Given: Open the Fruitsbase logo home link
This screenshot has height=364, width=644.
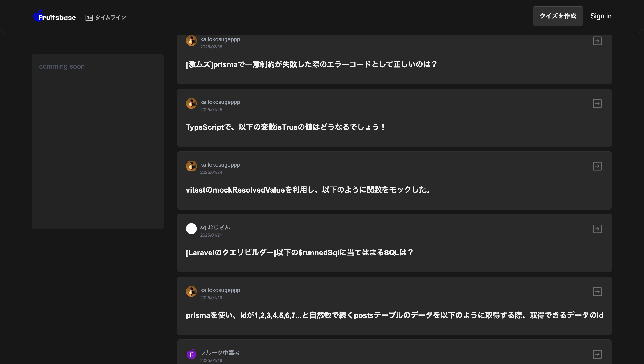Looking at the screenshot, I should pos(55,16).
